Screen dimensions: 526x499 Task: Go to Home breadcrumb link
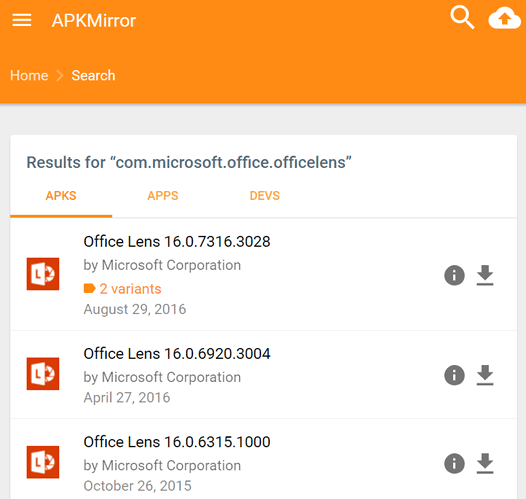[x=29, y=75]
